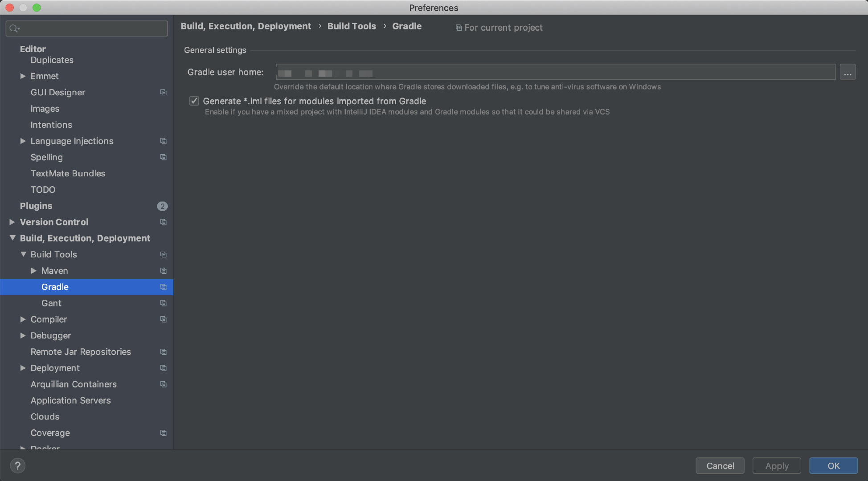
Task: Toggle Generate *.iml files checkbox
Action: [194, 101]
